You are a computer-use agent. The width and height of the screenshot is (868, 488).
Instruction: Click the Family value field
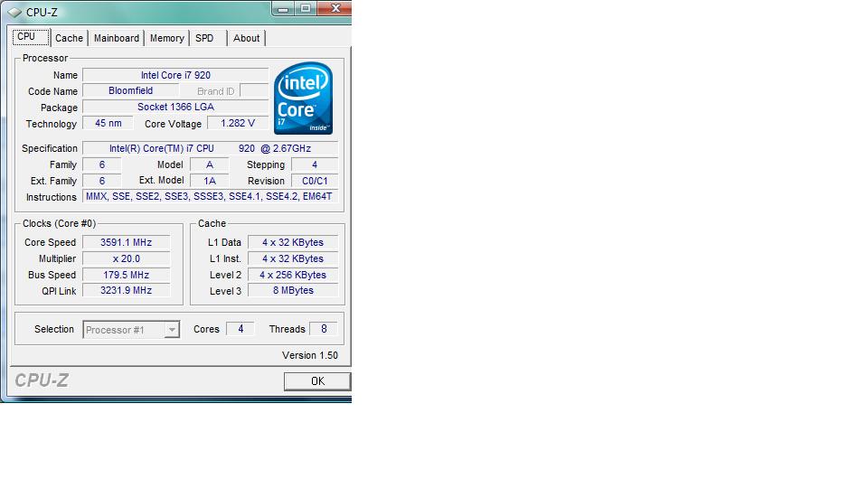[x=102, y=164]
